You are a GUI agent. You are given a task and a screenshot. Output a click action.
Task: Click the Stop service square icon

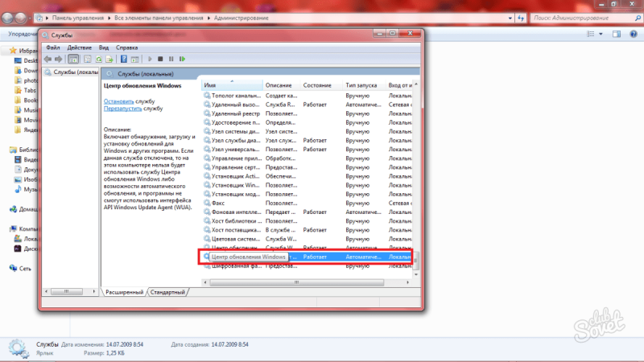point(160,59)
